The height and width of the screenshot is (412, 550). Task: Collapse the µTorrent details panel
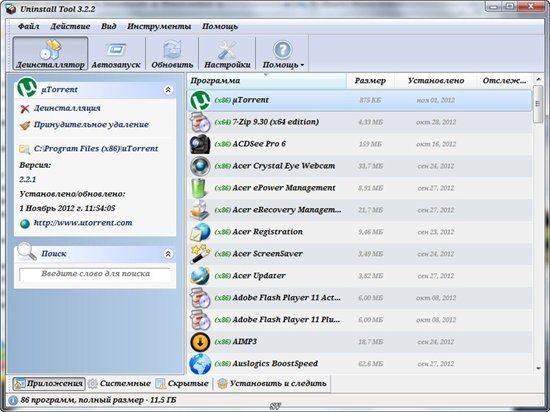(x=168, y=90)
